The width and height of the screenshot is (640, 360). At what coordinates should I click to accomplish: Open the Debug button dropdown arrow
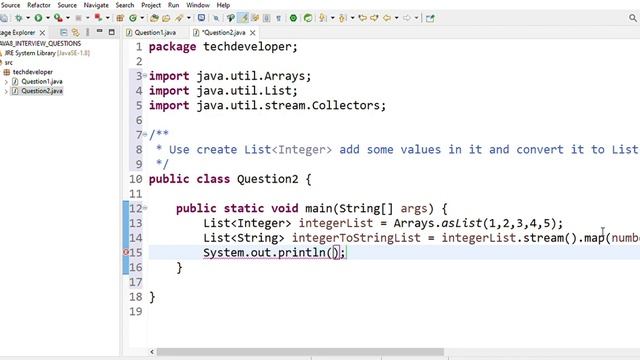click(x=28, y=18)
